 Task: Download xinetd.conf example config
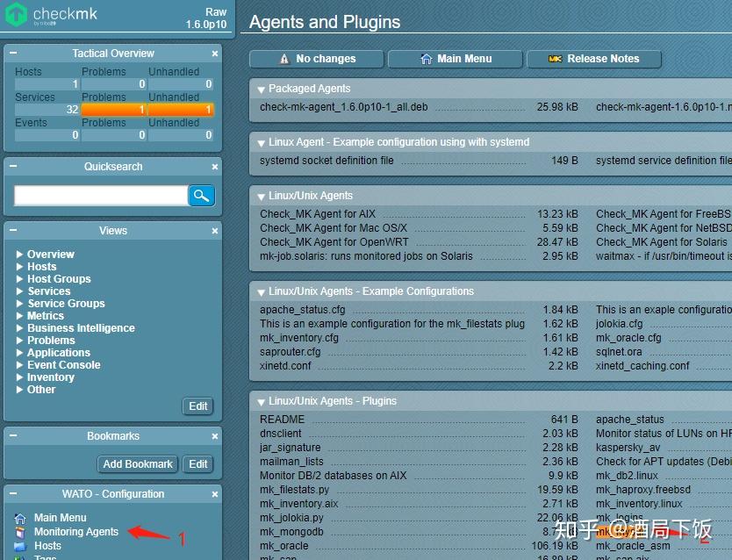[x=285, y=366]
